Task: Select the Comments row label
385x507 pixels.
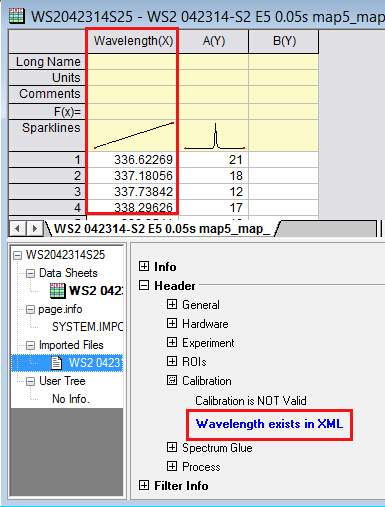Action: click(x=47, y=94)
